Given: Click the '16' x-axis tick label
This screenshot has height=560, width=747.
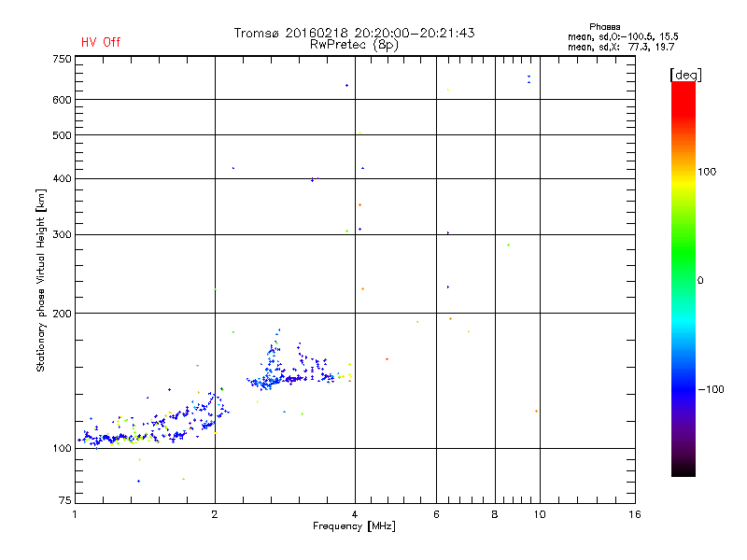Looking at the screenshot, I should [635, 514].
